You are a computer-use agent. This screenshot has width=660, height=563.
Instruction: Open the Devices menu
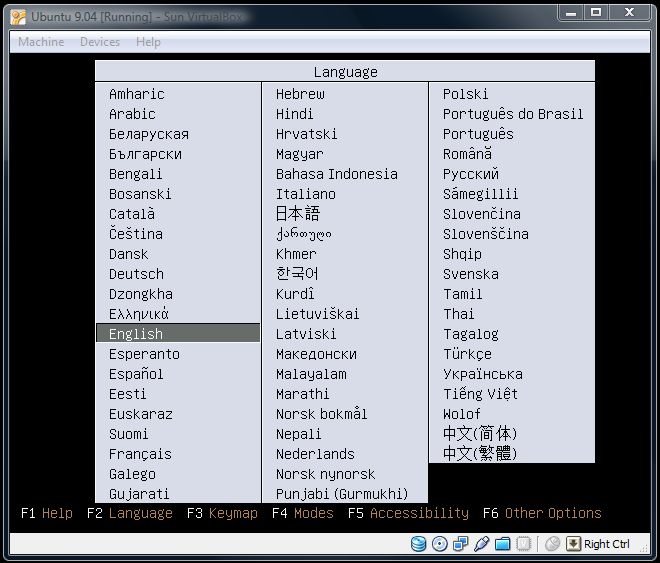click(100, 42)
